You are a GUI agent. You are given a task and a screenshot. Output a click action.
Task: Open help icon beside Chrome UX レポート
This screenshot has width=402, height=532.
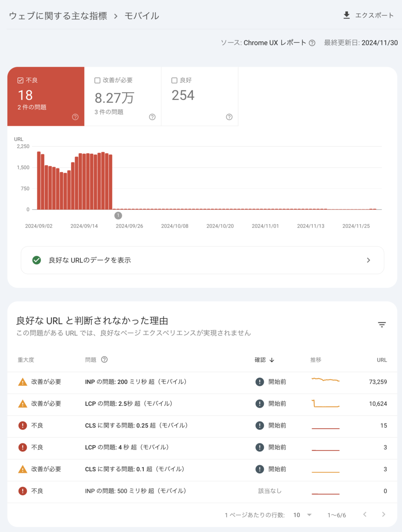(x=312, y=43)
